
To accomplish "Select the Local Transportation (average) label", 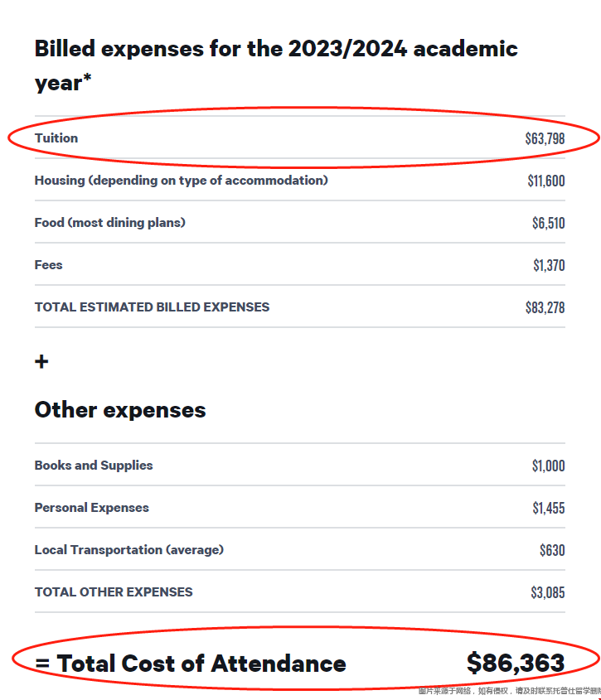I will click(x=129, y=550).
